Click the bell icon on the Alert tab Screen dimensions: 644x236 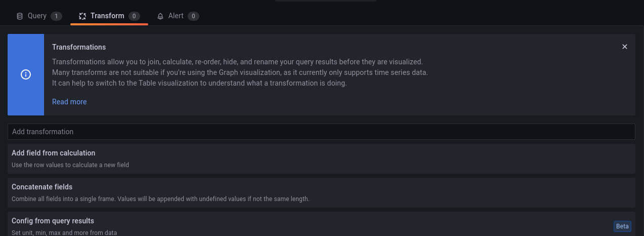pyautogui.click(x=160, y=16)
